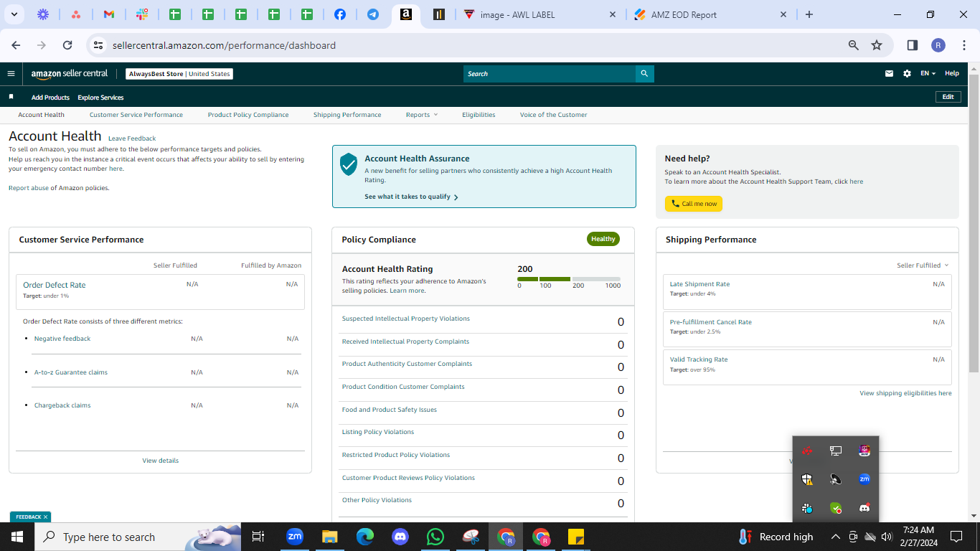980x551 pixels.
Task: Open Discord from the taskbar
Action: click(400, 537)
